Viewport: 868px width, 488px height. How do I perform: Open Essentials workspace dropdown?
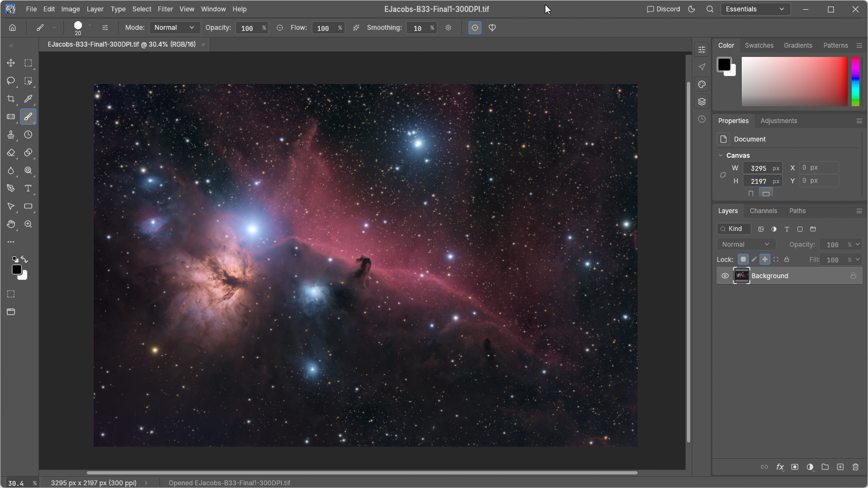[x=755, y=9]
